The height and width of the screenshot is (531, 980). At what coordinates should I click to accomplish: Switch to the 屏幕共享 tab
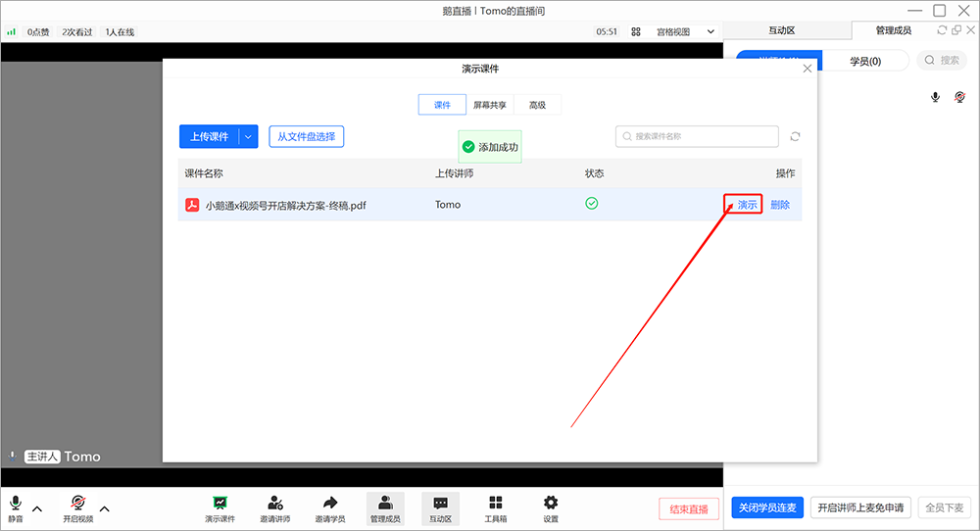point(489,105)
